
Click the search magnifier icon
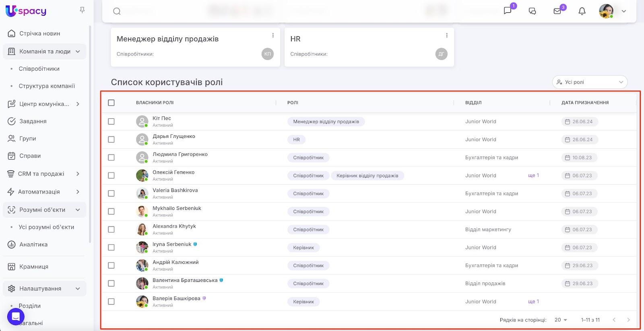click(x=117, y=11)
